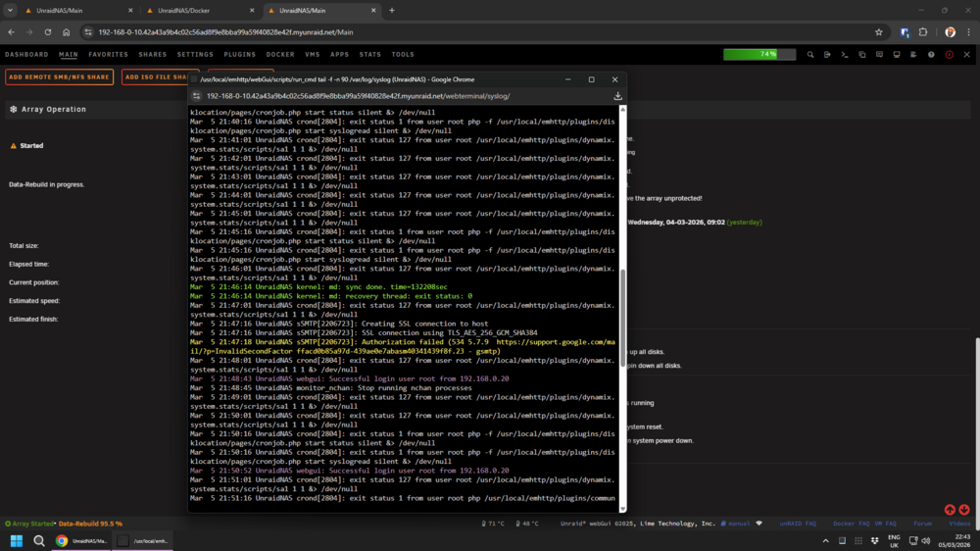Open the Unraid web terminal icon

(845, 54)
